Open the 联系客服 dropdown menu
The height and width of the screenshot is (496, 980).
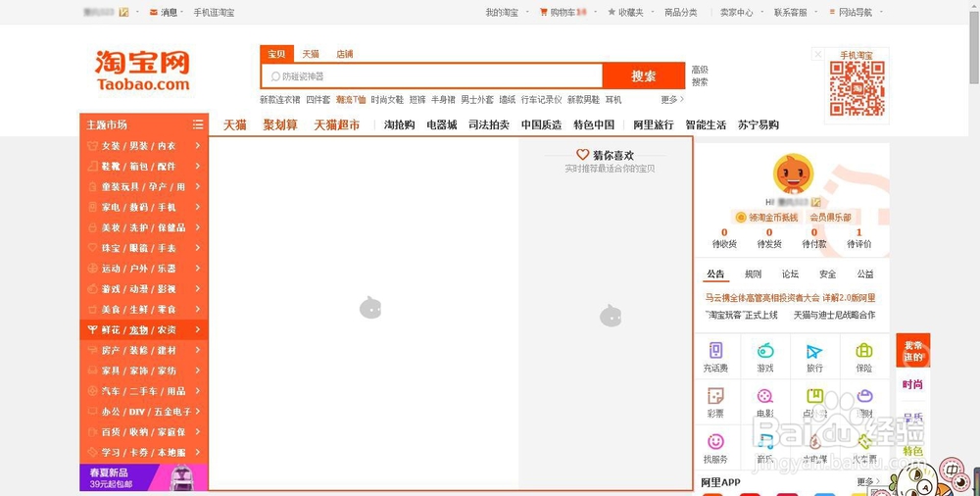coord(795,12)
